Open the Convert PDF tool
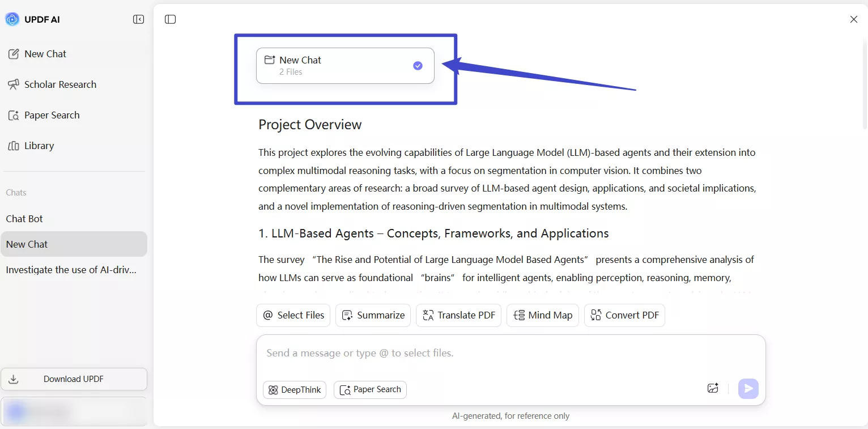Image resolution: width=868 pixels, height=429 pixels. 624,315
